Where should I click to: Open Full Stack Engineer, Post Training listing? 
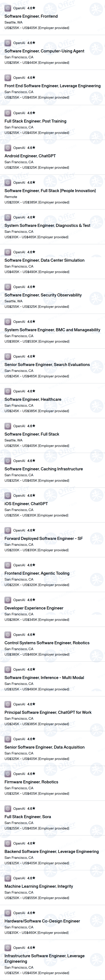35,121
